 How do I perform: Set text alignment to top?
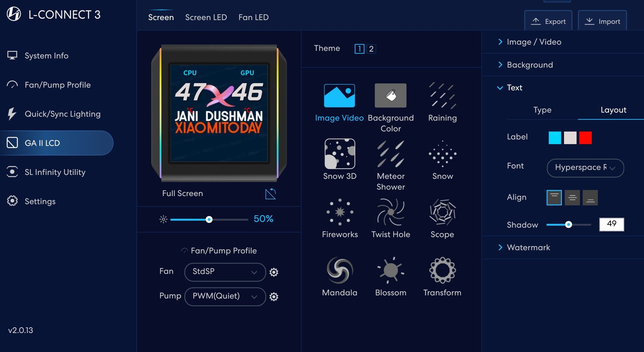point(554,198)
